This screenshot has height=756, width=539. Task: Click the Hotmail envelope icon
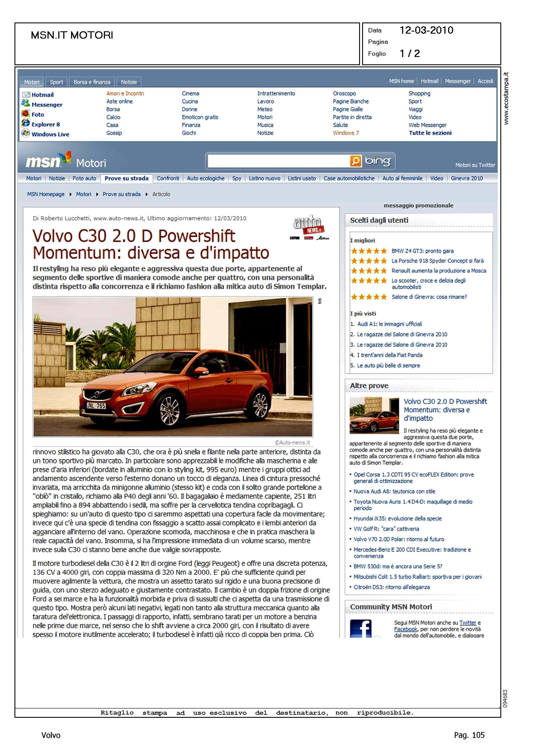pos(26,95)
